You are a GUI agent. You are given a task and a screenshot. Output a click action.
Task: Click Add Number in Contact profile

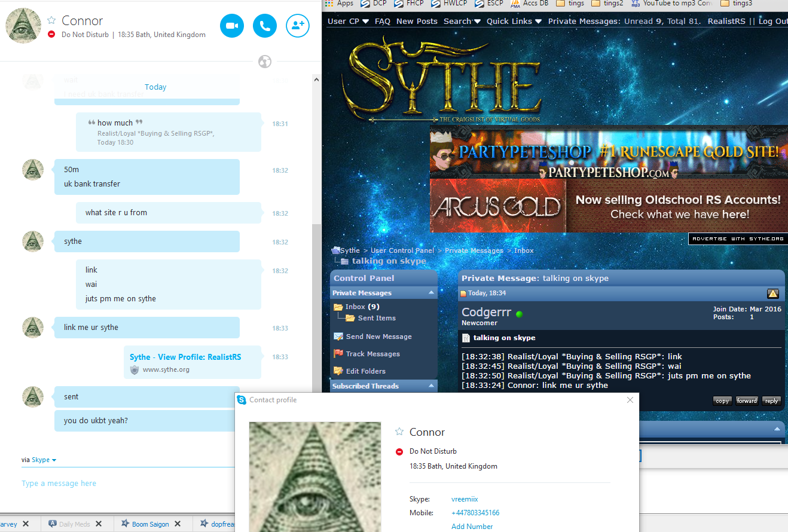coord(472,527)
